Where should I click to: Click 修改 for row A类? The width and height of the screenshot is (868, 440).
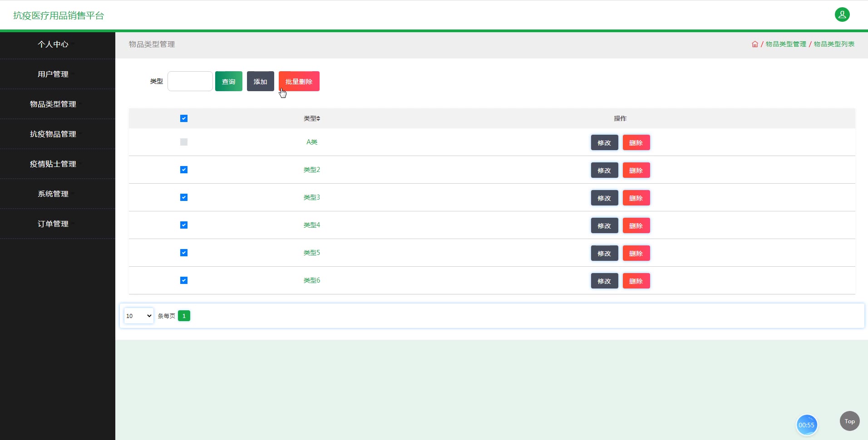pyautogui.click(x=605, y=142)
